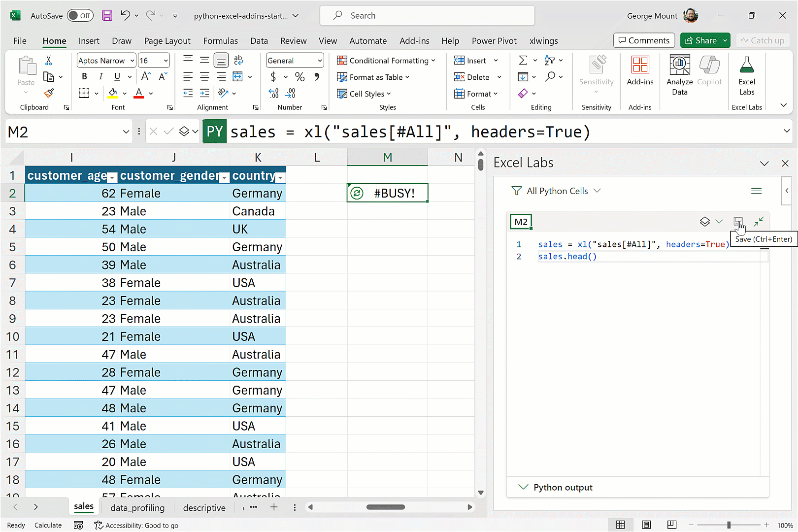Click the AutoSum sigma icon

pos(523,61)
